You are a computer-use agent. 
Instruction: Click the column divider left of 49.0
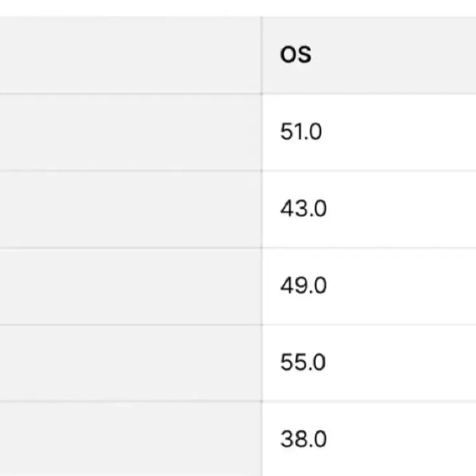(x=262, y=286)
